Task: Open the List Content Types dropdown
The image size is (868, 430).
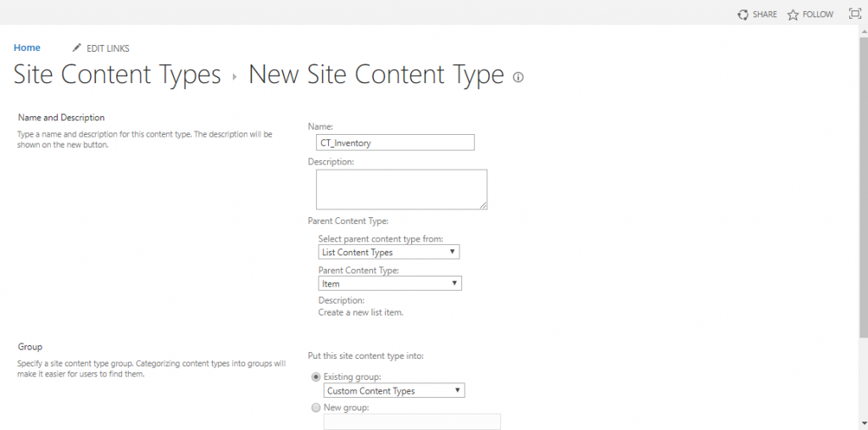Action: [389, 252]
